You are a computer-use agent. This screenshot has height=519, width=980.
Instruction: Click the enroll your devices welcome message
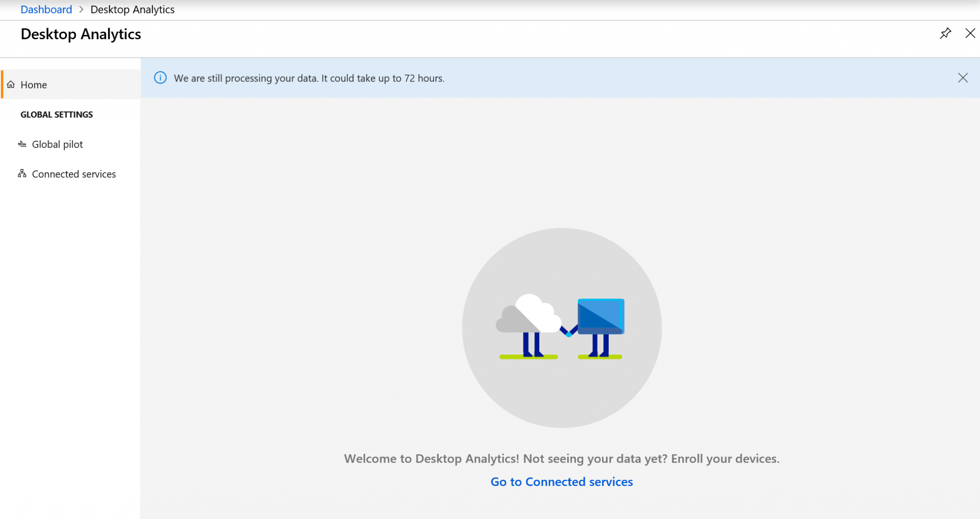tap(561, 458)
